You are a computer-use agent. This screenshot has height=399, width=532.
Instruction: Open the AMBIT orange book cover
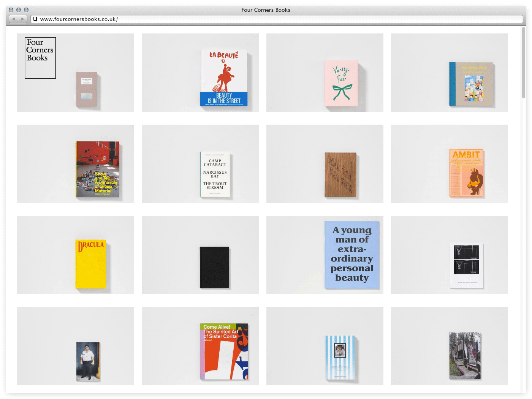(x=466, y=173)
